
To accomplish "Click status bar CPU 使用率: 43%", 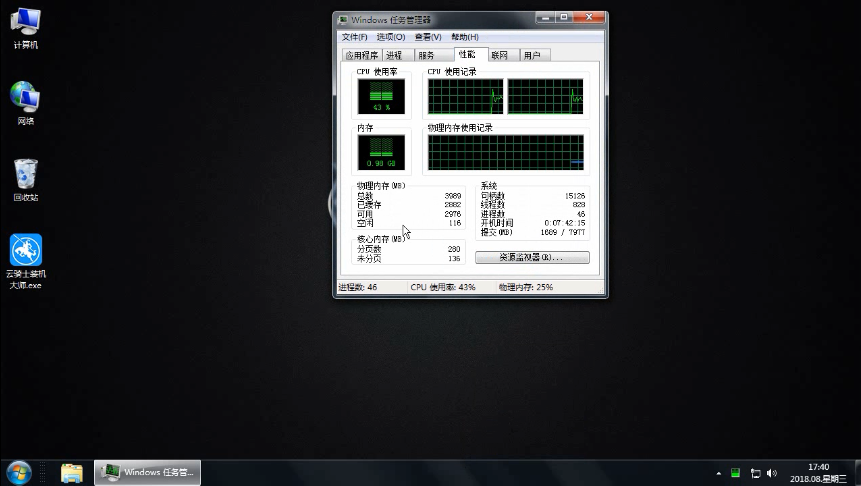I will 443,287.
